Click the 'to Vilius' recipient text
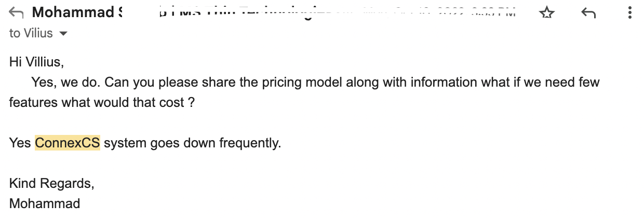 [31, 33]
